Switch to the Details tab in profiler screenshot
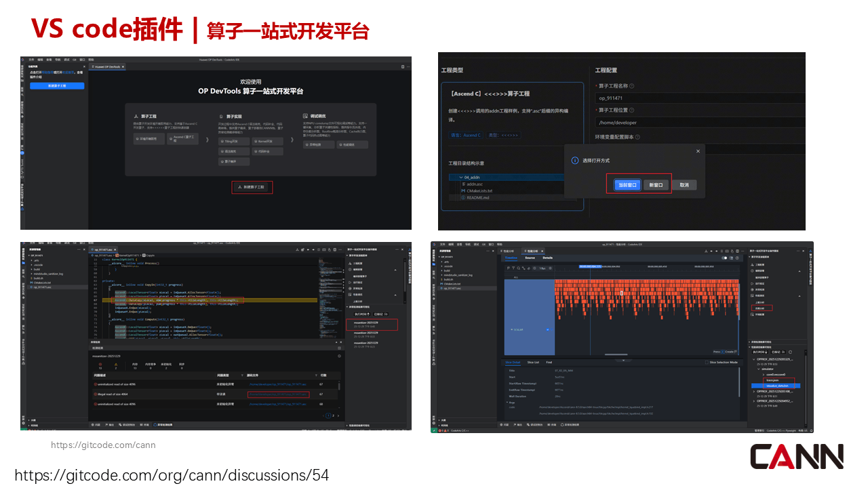Screen dimensions: 868x488 pos(548,258)
